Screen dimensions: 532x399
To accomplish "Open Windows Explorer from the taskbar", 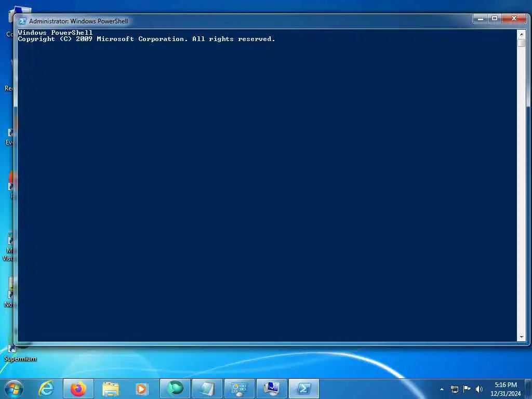I will pyautogui.click(x=110, y=389).
